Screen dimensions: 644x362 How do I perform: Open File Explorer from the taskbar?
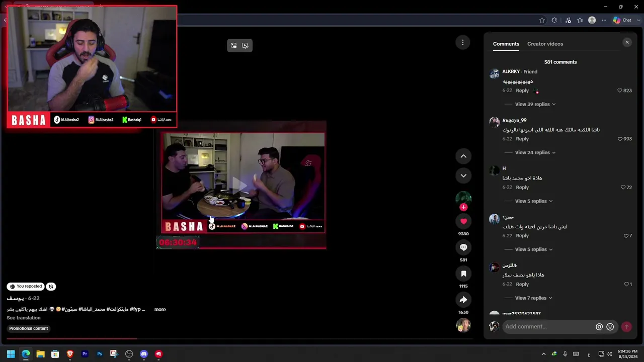40,354
